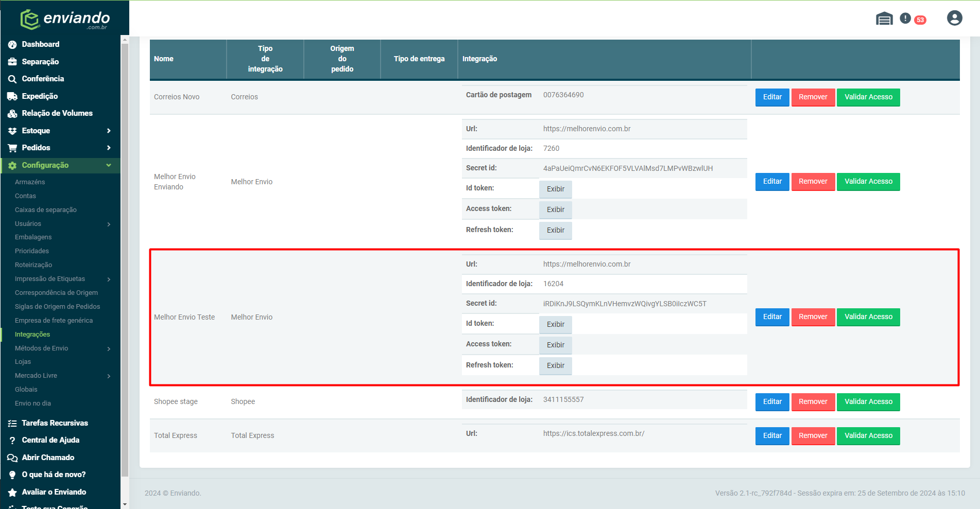Screen dimensions: 980x509
Task: Click the Separação briefcase icon
Action: pos(12,62)
